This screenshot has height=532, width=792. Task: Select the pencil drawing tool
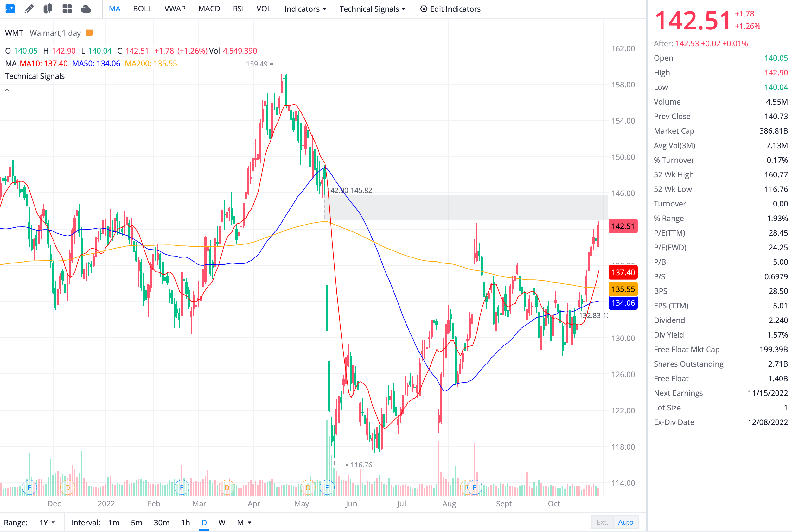(x=29, y=9)
